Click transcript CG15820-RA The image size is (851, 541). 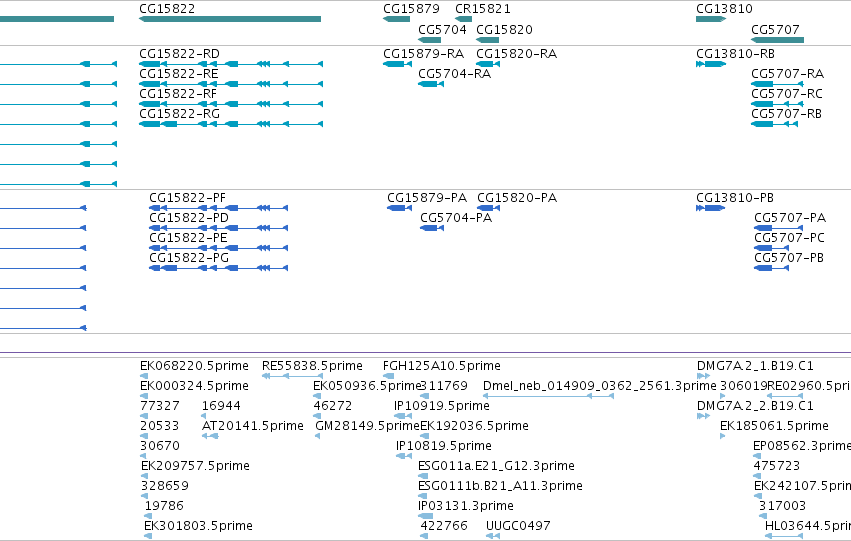coord(488,64)
